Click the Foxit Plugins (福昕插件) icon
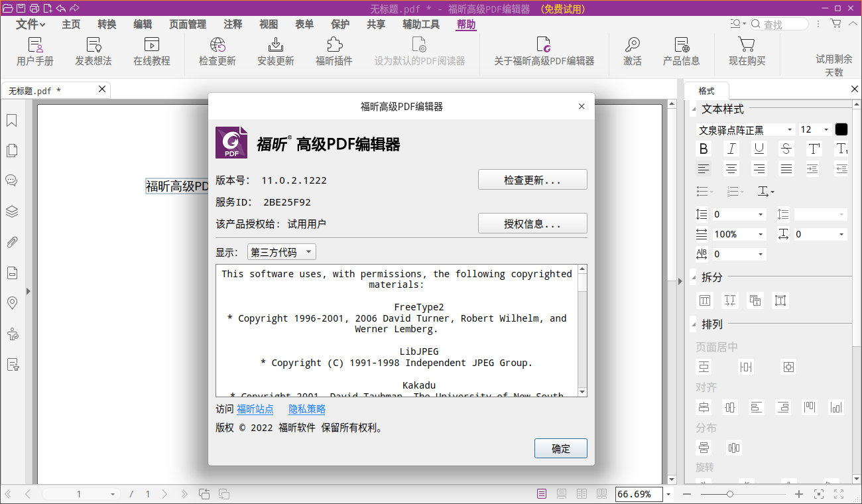 [x=334, y=46]
